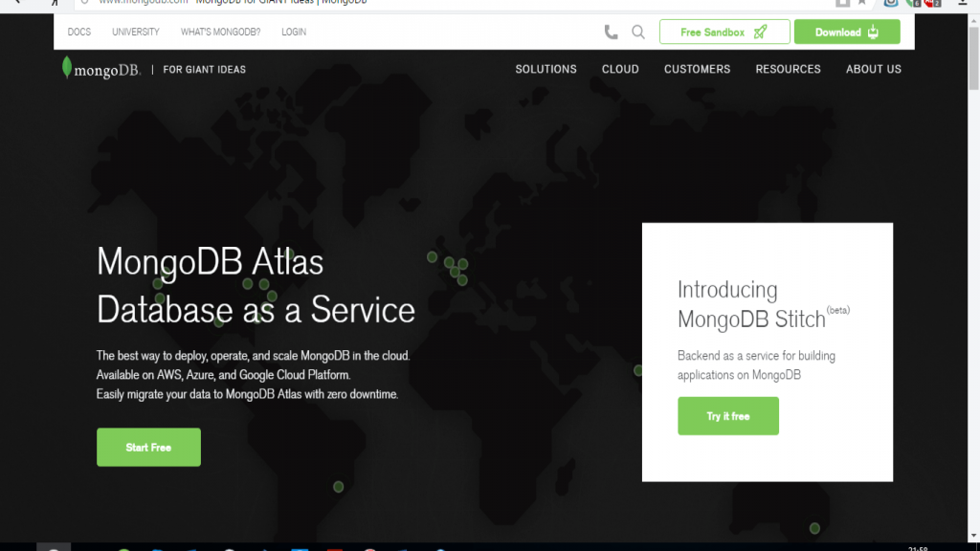
Task: Open the CUSTOMERS menu
Action: point(697,69)
